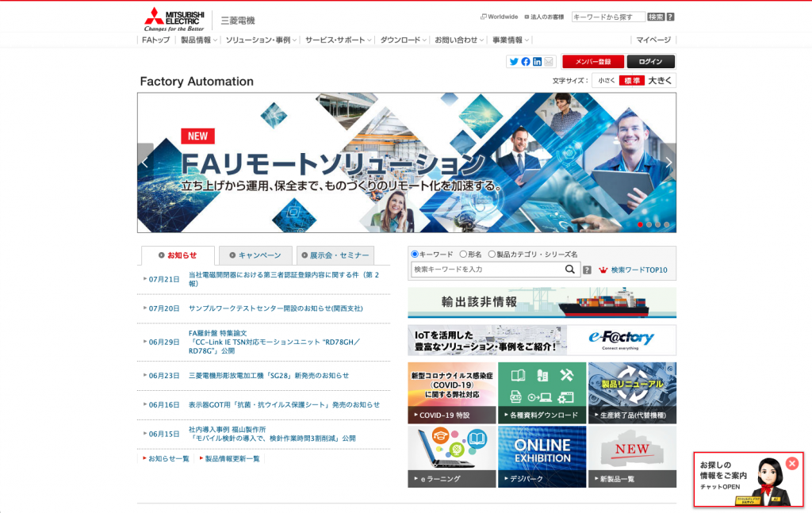Focus 検索キーワードを入力 field
The width and height of the screenshot is (812, 513).
487,269
